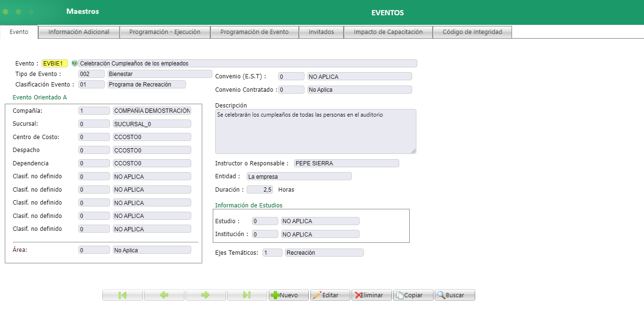Click Programa de Recreación field
The image size is (644, 314).
tap(146, 84)
